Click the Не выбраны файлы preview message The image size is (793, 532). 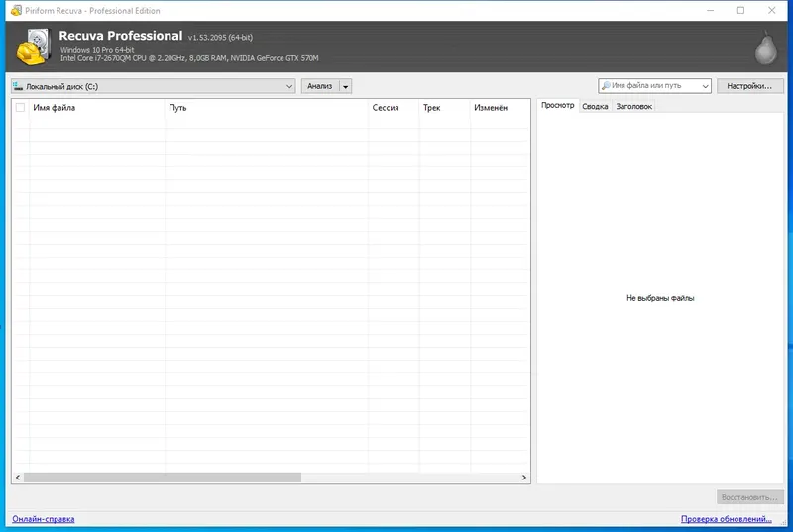click(x=660, y=298)
